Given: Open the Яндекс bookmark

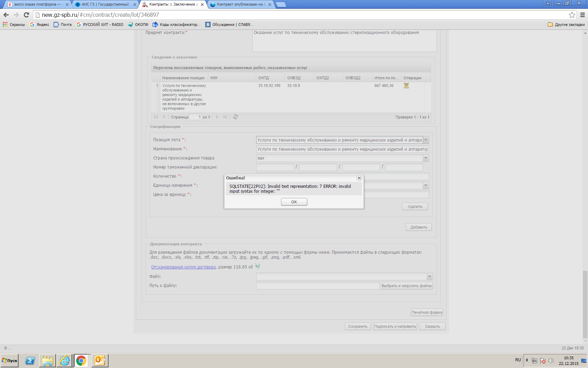Looking at the screenshot, I should (40, 25).
